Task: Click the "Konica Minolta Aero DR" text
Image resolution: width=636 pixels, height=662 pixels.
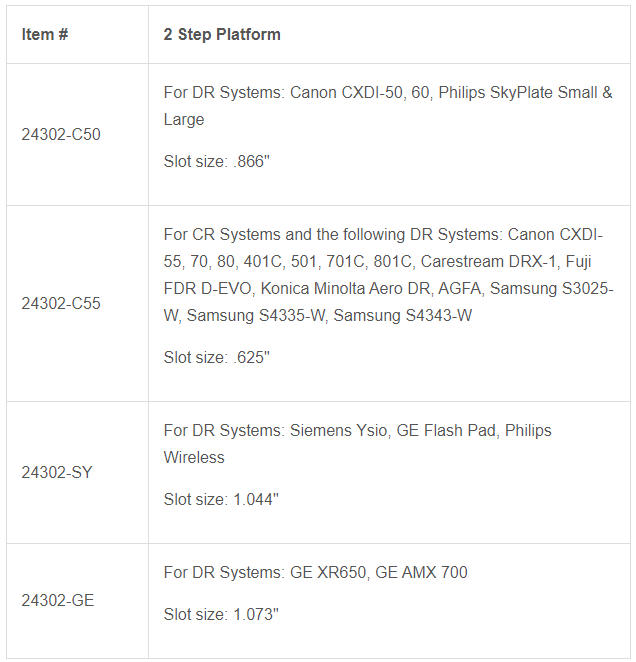Action: click(346, 289)
